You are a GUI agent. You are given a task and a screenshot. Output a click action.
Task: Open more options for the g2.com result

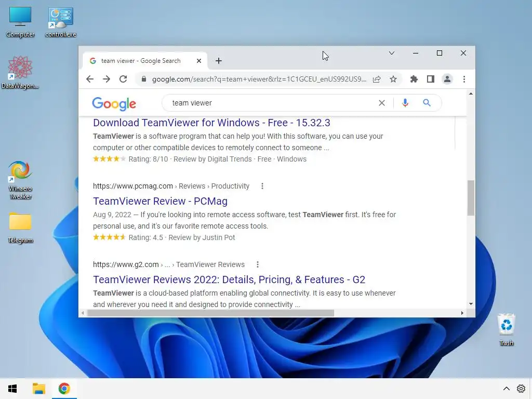coord(258,264)
